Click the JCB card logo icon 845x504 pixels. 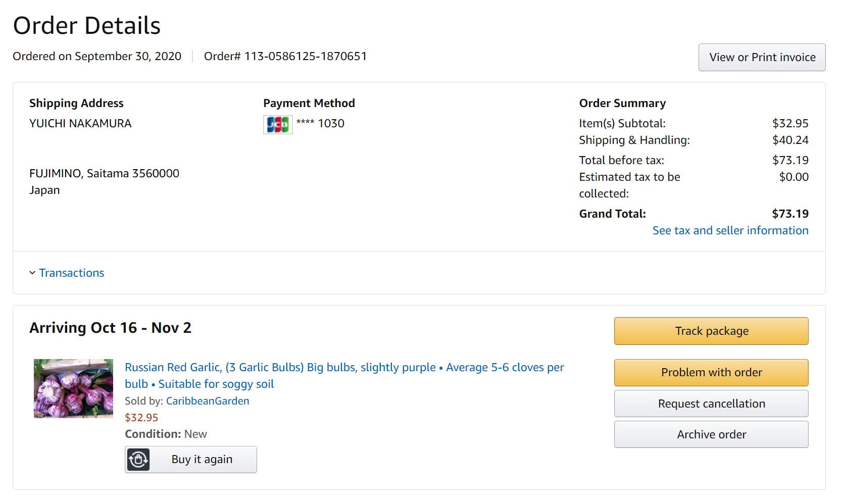click(x=278, y=124)
